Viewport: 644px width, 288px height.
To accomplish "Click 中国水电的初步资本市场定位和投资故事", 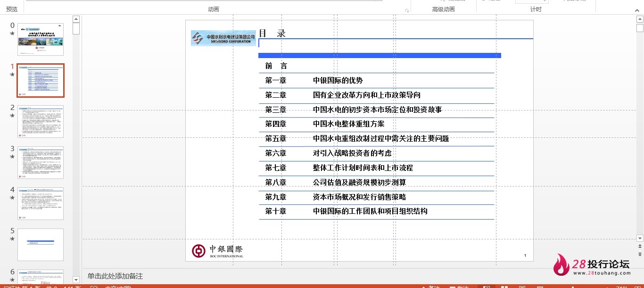I will (378, 110).
